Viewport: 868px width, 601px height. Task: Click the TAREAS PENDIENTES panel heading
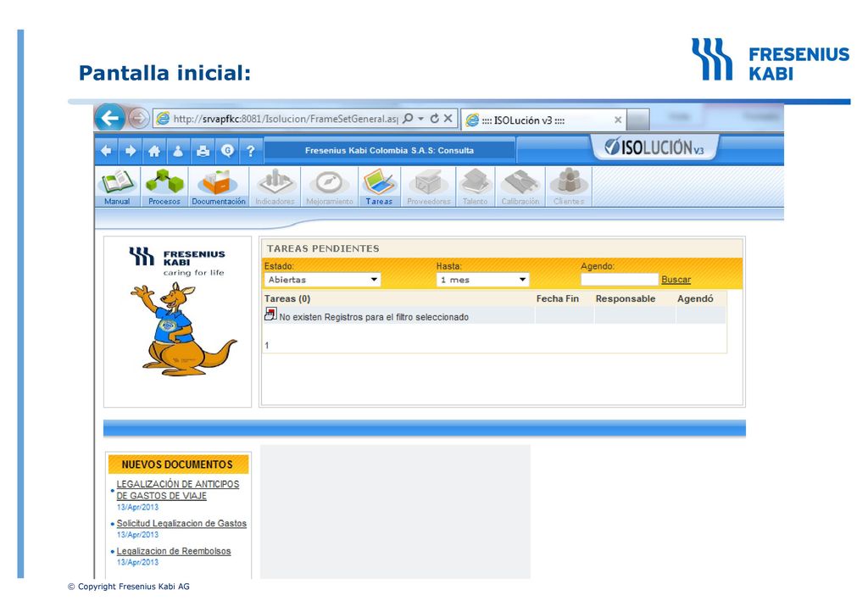tap(323, 248)
